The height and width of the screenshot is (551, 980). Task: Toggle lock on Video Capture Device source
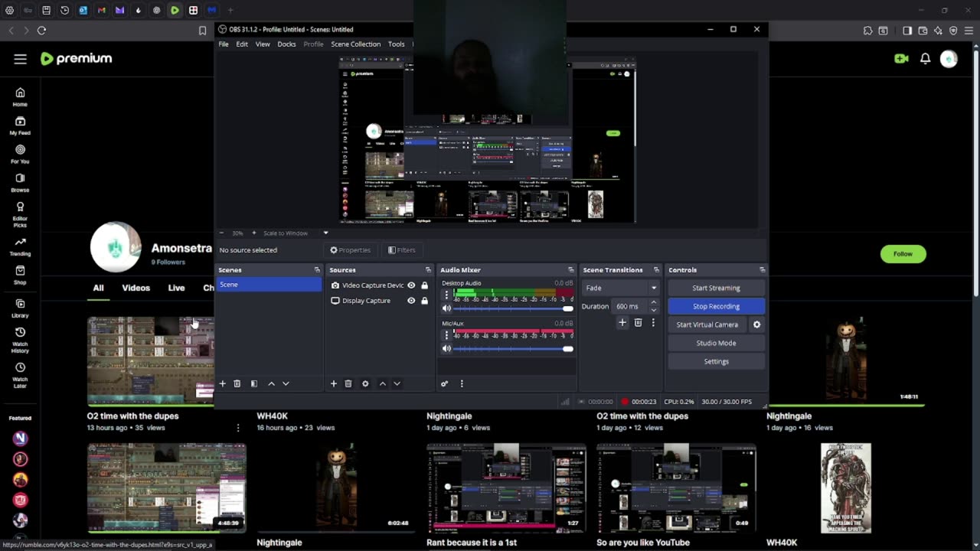[424, 285]
